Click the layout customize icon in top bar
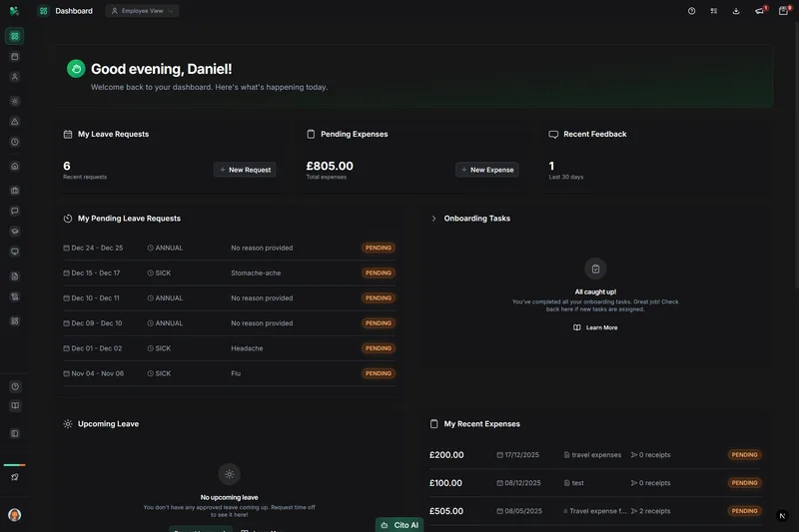 tap(714, 11)
